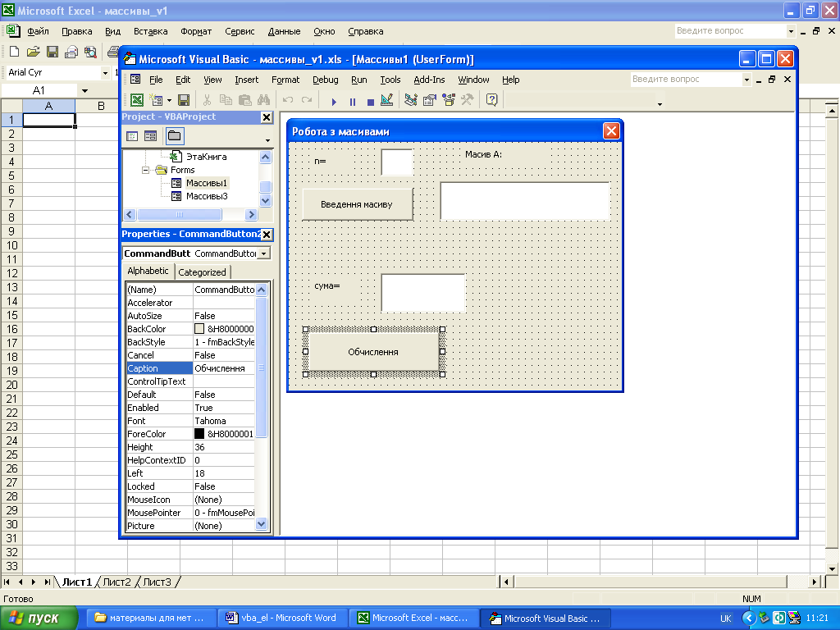Viewport: 840px width, 630px height.
Task: Open Properties Window toolbar icon
Action: 430,99
